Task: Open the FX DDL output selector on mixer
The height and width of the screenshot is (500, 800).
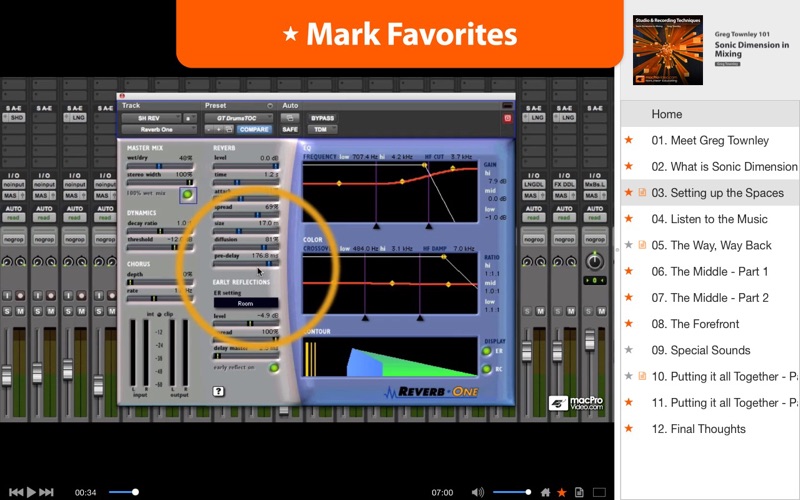Action: pyautogui.click(x=564, y=184)
